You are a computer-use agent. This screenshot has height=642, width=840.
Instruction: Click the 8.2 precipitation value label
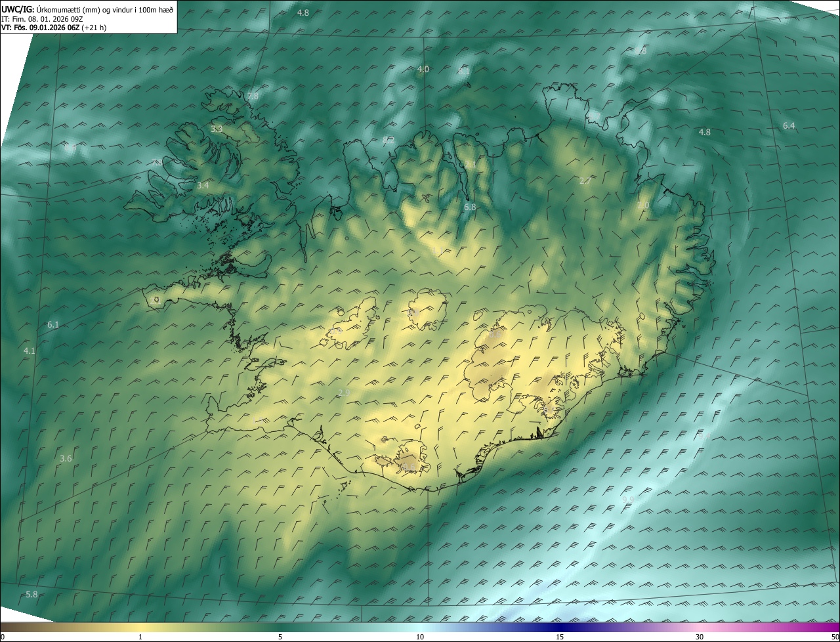[388, 140]
